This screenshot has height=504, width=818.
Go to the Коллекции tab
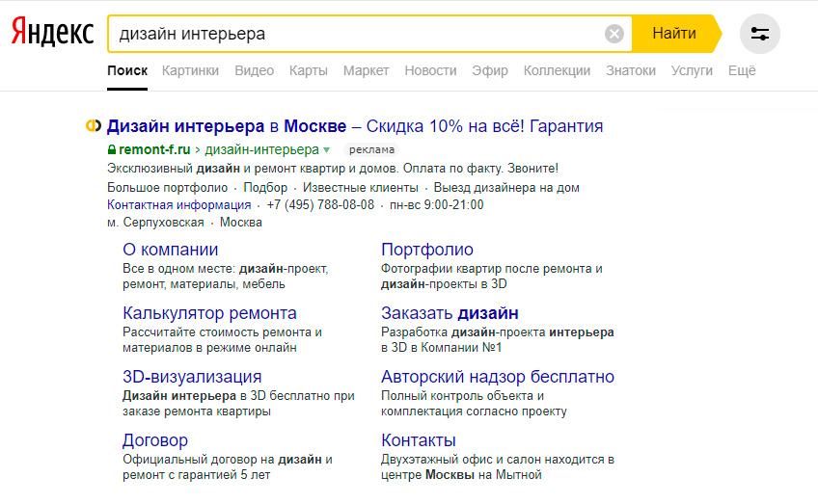click(557, 70)
